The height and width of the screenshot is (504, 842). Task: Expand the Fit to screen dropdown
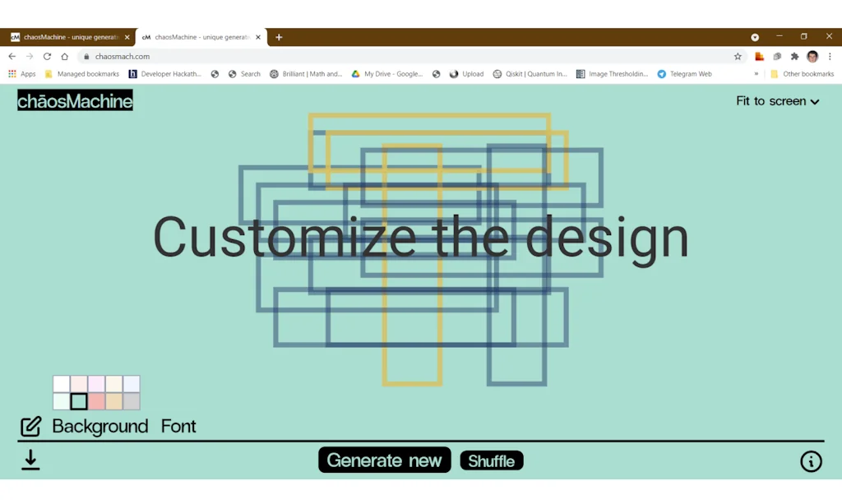tap(777, 101)
